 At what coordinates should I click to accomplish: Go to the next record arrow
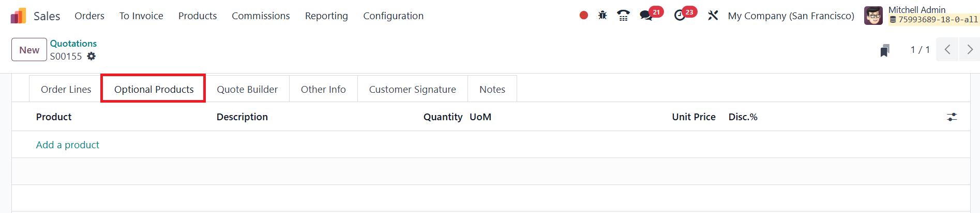click(970, 50)
